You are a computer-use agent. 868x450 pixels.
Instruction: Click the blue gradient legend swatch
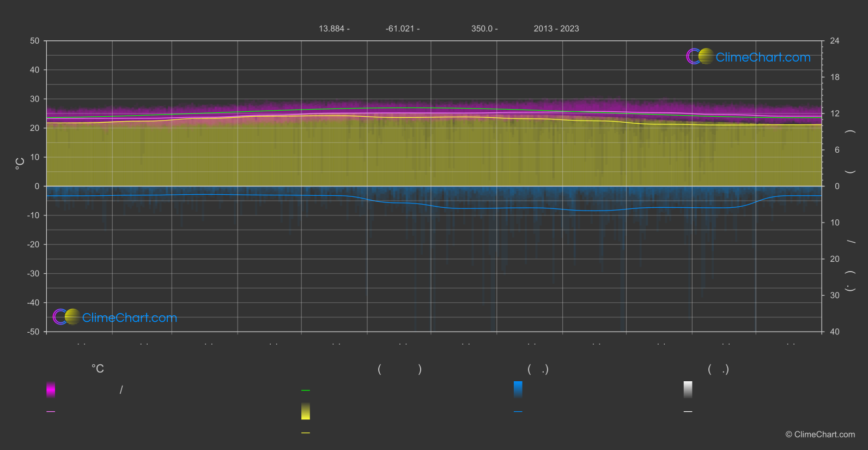click(518, 389)
